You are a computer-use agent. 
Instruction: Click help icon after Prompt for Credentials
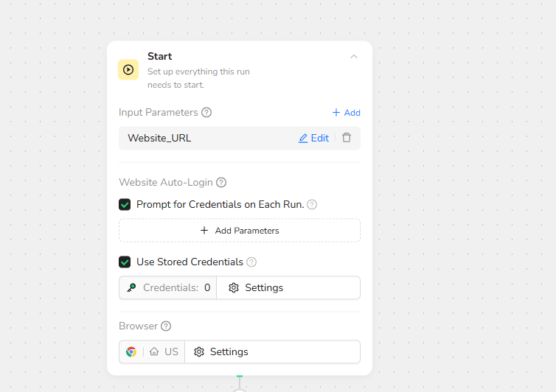312,204
